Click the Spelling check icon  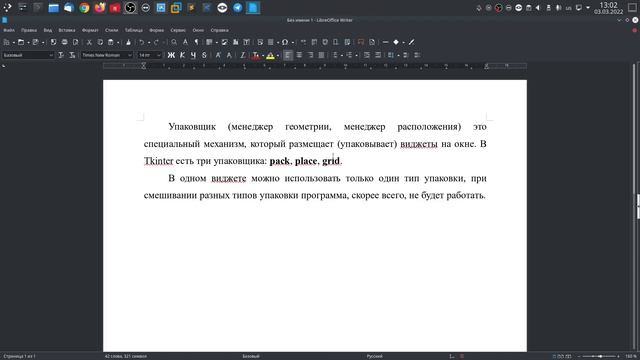pyautogui.click(x=185, y=42)
